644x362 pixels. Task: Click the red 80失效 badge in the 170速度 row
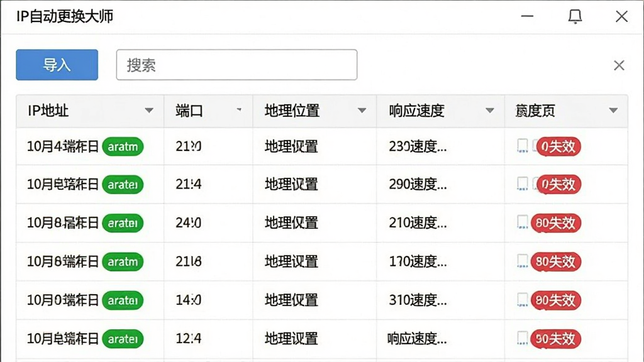(x=556, y=261)
